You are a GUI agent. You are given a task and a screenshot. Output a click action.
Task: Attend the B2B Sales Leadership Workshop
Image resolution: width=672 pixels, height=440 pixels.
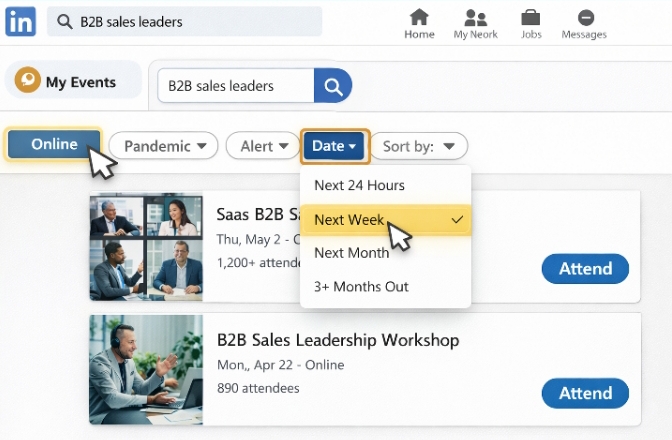tap(585, 393)
